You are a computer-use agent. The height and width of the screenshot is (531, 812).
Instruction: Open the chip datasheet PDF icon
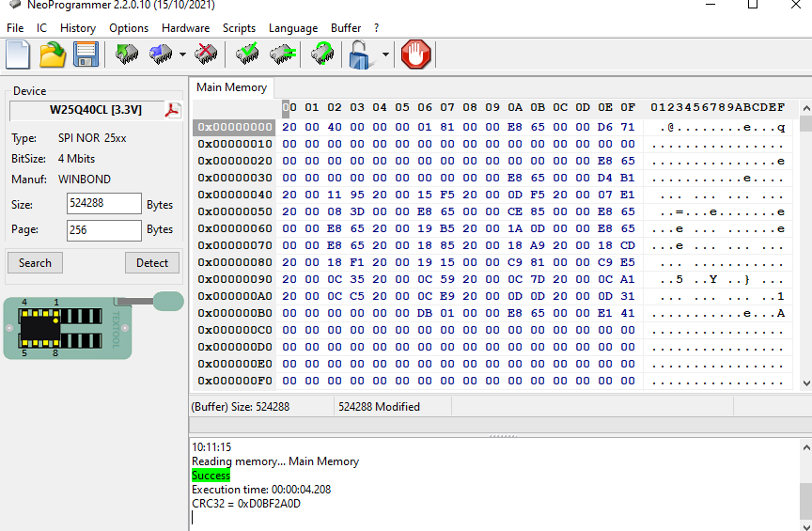(x=173, y=110)
